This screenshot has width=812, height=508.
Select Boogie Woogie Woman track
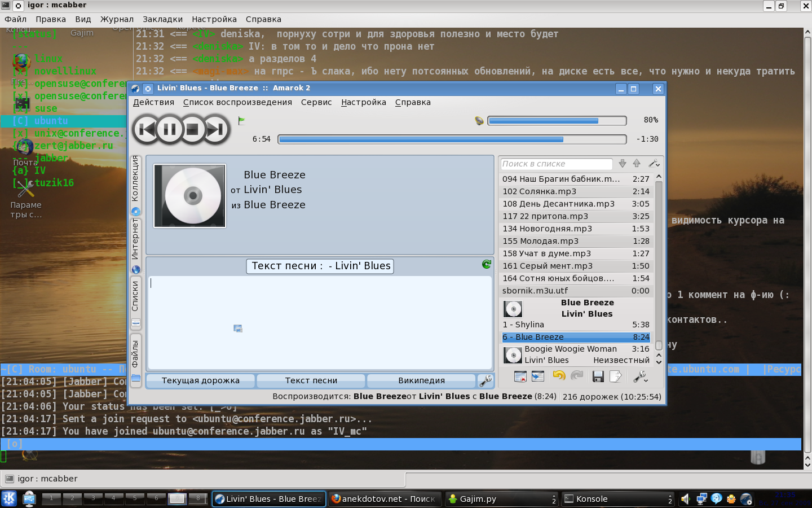[x=576, y=354]
